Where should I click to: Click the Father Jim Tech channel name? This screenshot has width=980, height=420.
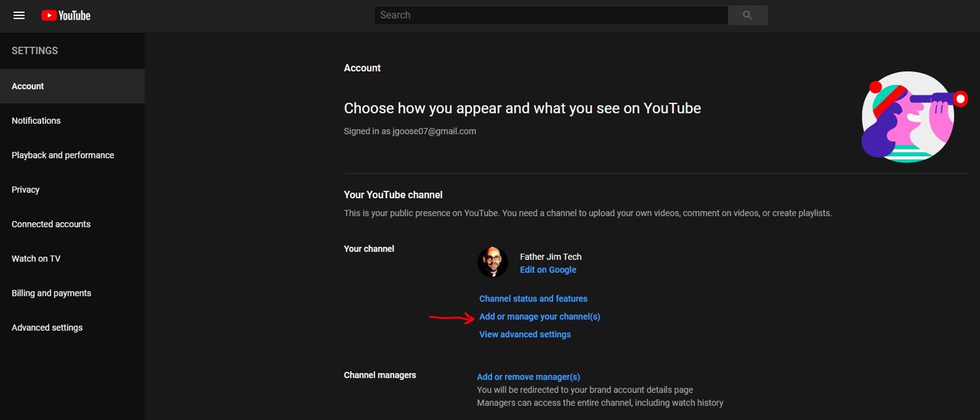[x=550, y=257]
